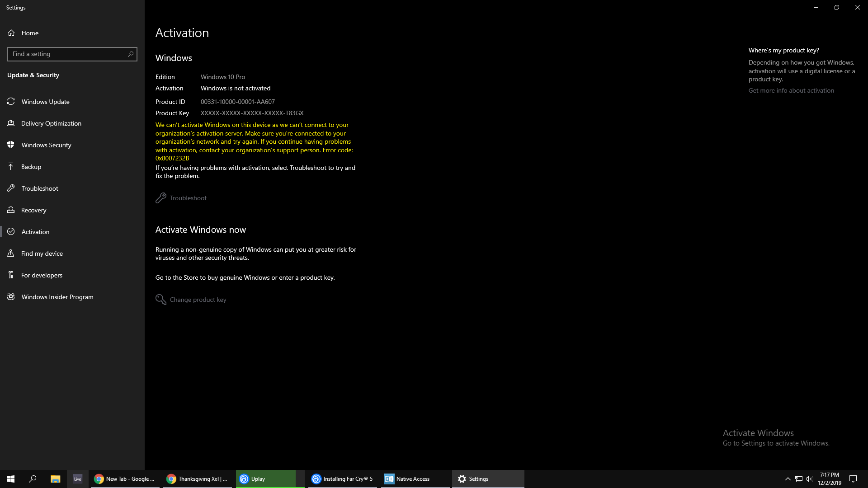Click Windows Insider Program icon
The width and height of the screenshot is (868, 488).
pyautogui.click(x=11, y=296)
